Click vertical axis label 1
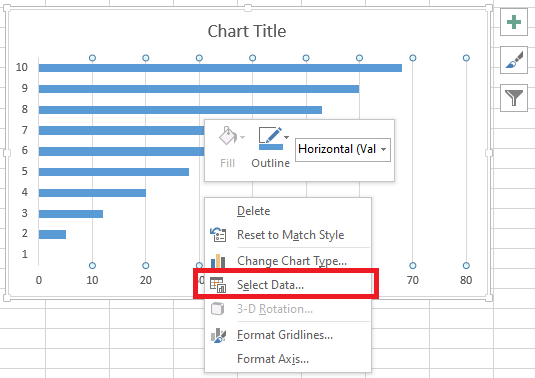 click(x=25, y=254)
